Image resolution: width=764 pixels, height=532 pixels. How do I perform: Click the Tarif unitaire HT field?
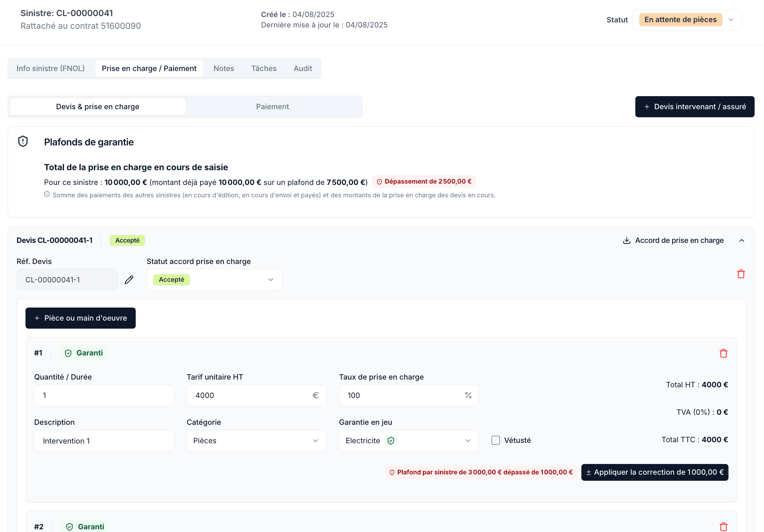point(256,395)
